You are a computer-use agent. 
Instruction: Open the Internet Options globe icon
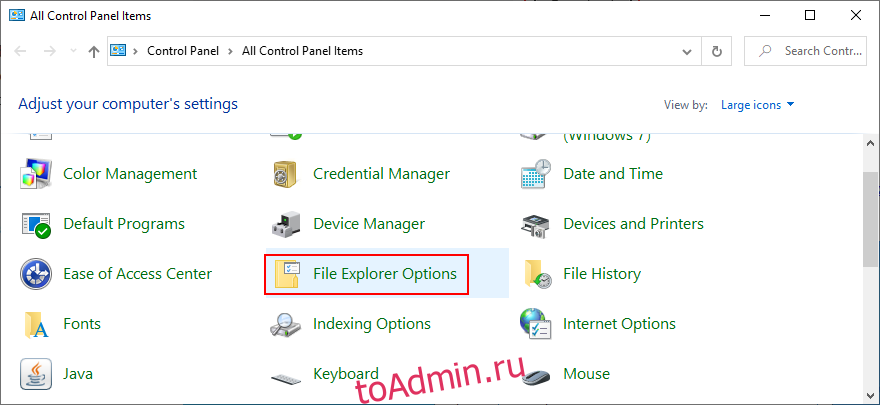[x=536, y=324]
